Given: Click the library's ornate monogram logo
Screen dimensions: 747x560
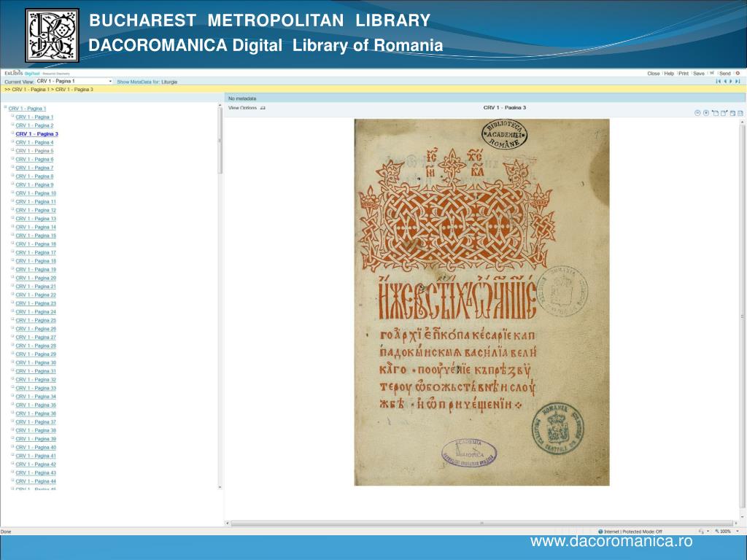Looking at the screenshot, I should coord(52,35).
